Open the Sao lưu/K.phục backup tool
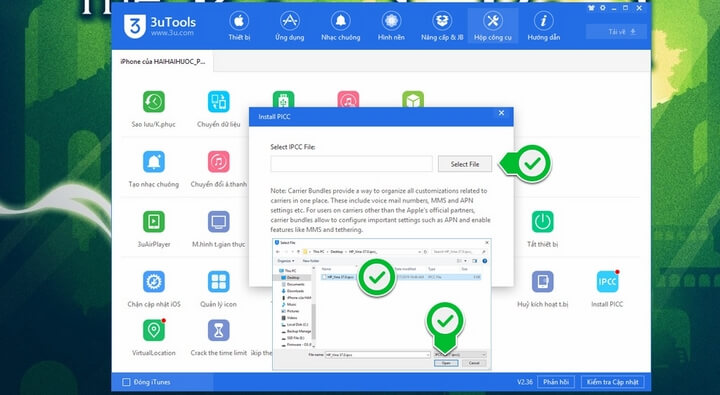 pos(153,109)
